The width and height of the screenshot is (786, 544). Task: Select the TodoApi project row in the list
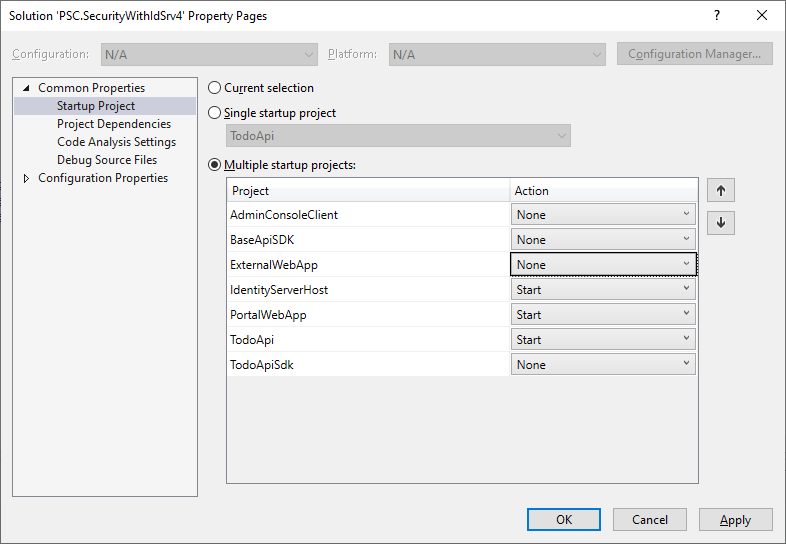coord(368,340)
